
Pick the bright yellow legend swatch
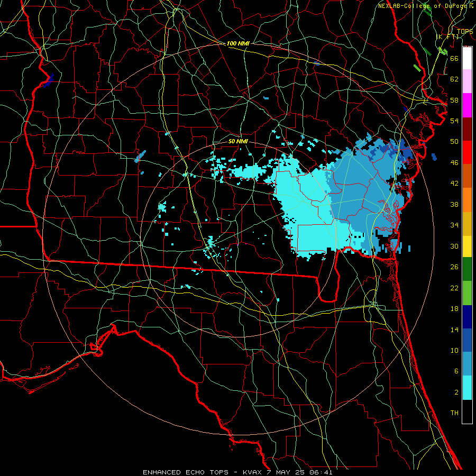(x=467, y=246)
